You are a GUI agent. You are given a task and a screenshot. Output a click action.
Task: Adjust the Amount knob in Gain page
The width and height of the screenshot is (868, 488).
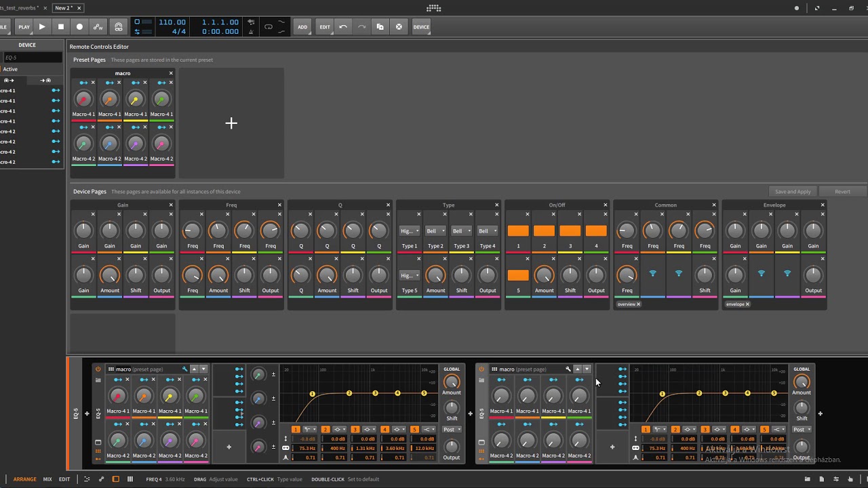(x=109, y=274)
